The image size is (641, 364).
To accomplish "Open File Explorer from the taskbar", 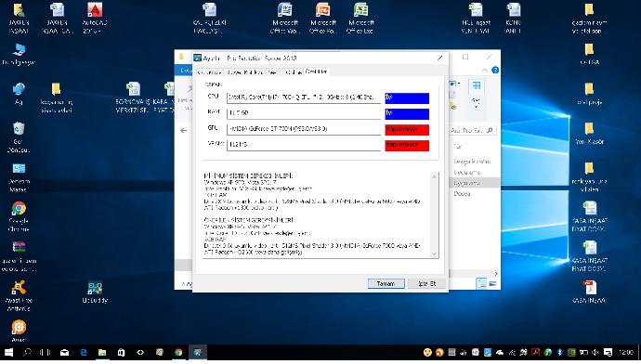I will [x=102, y=352].
